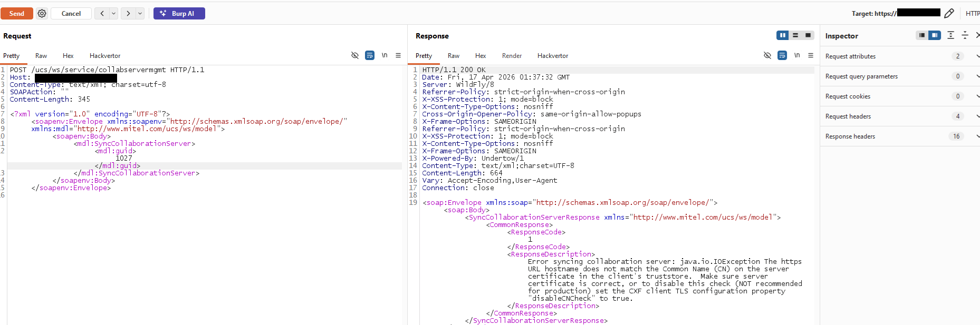Click guid value 1027 in request
This screenshot has width=980, height=325.
point(124,158)
